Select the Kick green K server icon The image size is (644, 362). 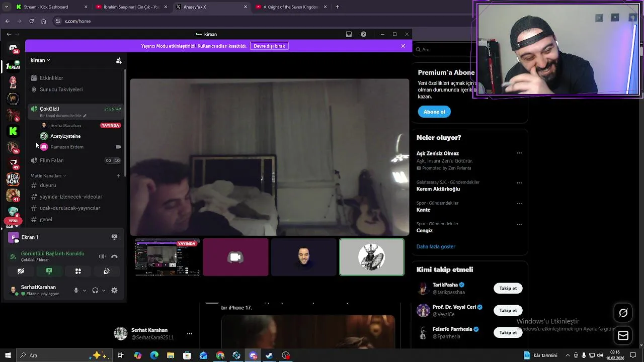point(13,131)
